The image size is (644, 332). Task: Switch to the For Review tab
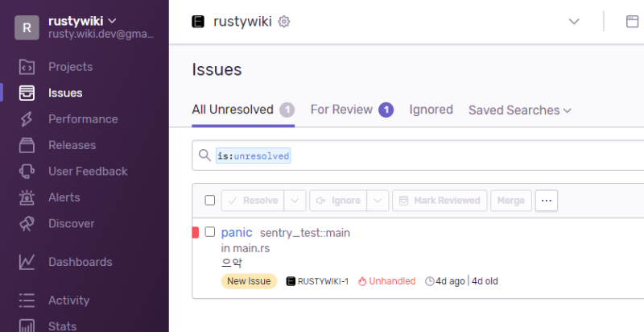pyautogui.click(x=352, y=110)
